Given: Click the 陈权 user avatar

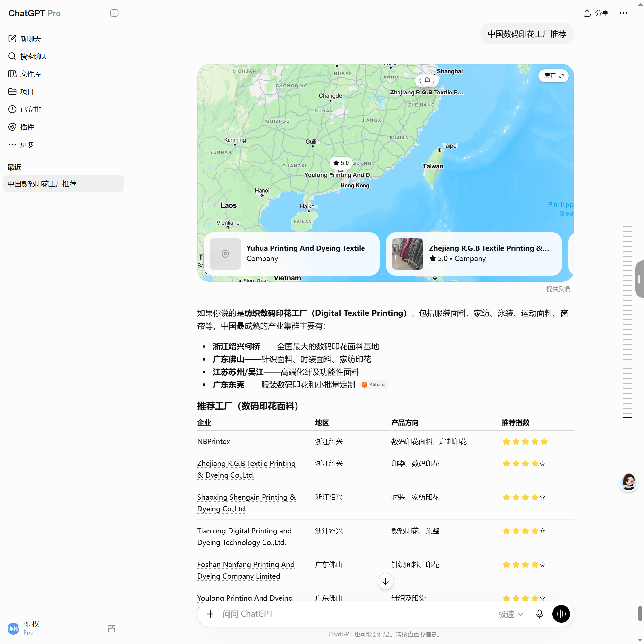Looking at the screenshot, I should [x=13, y=628].
